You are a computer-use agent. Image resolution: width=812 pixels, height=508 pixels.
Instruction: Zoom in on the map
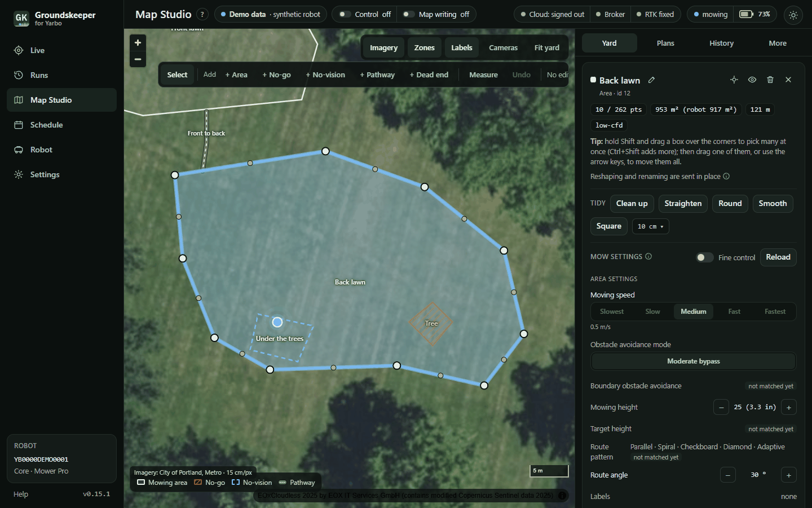138,43
